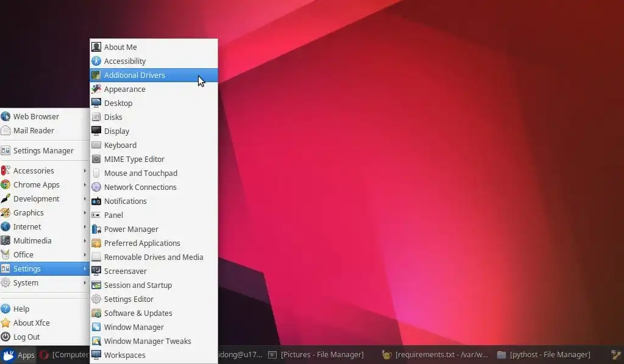Open Additional Drivers settings
Viewport: 624px width, 364px height.
coord(134,75)
